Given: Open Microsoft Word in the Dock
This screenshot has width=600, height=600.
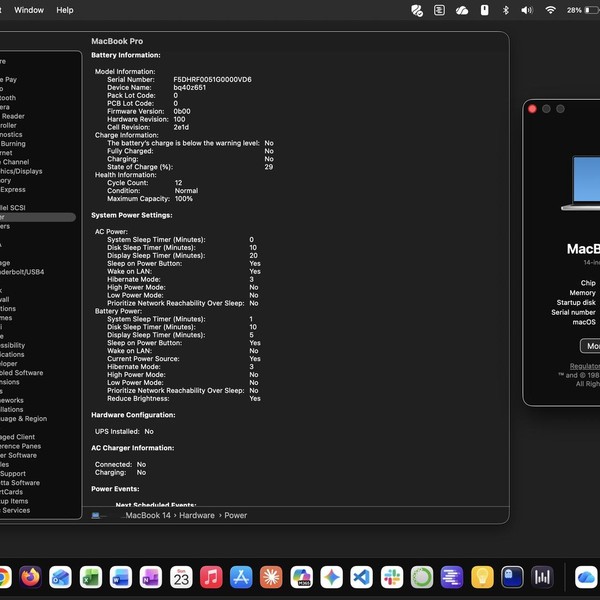Looking at the screenshot, I should (x=121, y=577).
